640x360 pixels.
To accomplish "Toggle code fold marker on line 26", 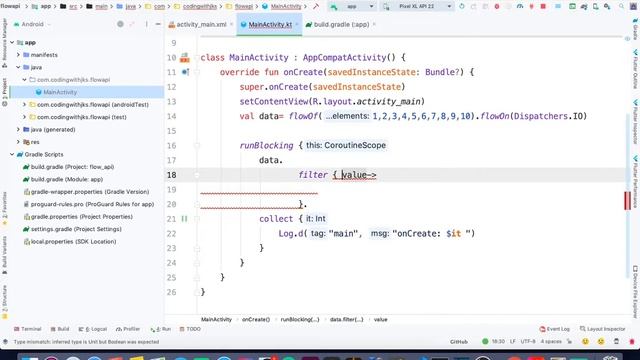I will click(x=197, y=292).
